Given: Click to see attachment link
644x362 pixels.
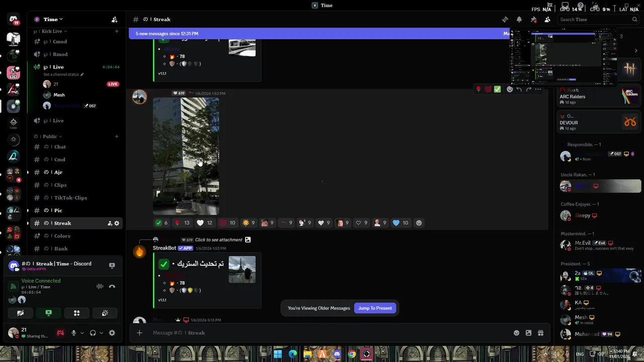Looking at the screenshot, I should pos(218,240).
